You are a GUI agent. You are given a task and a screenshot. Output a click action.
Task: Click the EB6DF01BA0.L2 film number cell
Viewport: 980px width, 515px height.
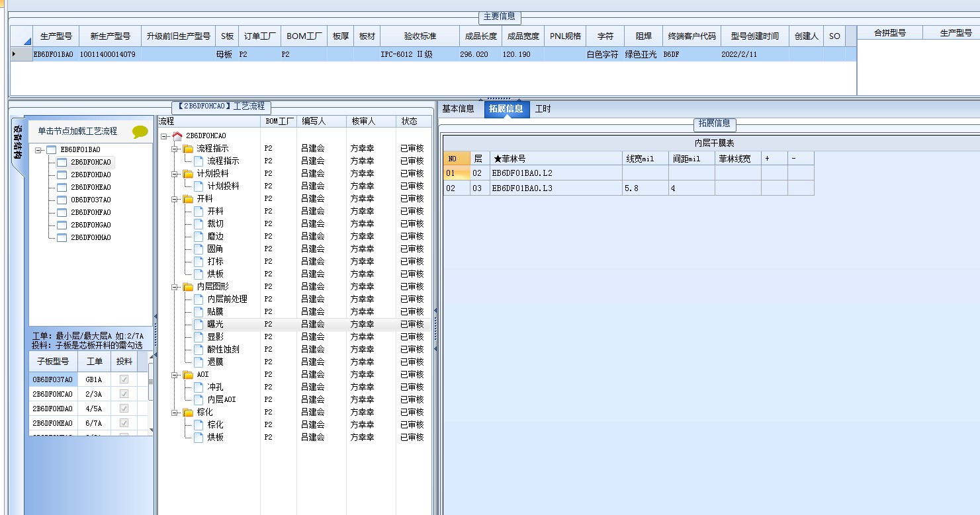point(556,173)
